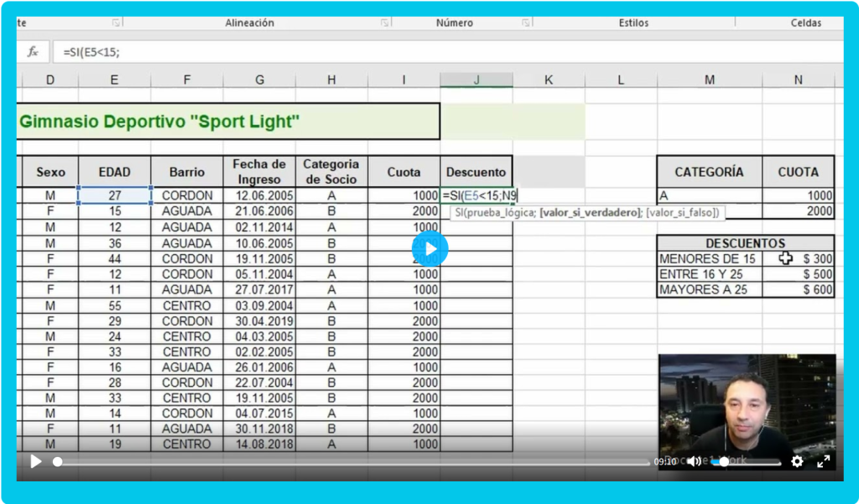The width and height of the screenshot is (859, 504).
Task: Enter fullscreen mode for the video
Action: click(x=824, y=461)
